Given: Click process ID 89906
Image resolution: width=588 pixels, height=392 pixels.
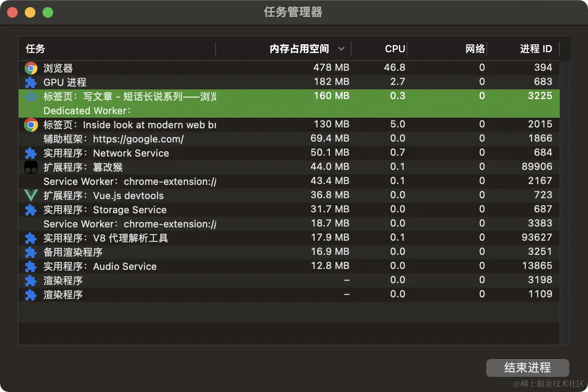Looking at the screenshot, I should pos(537,166).
